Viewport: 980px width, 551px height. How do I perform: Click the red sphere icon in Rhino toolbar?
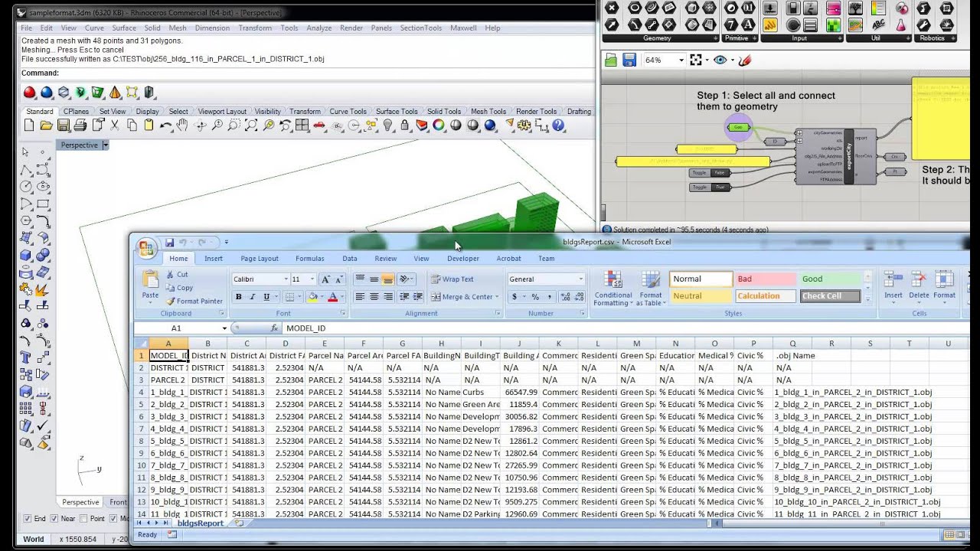[x=29, y=93]
